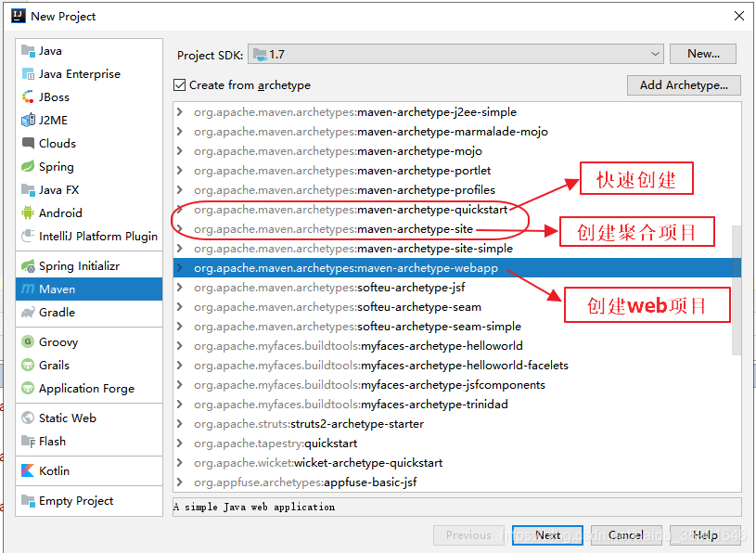
Task: Click the Flash icon
Action: 28,441
